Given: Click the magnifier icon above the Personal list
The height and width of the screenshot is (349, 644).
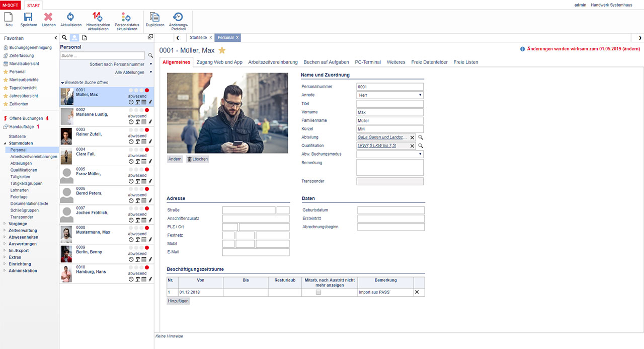Looking at the screenshot, I should 64,38.
